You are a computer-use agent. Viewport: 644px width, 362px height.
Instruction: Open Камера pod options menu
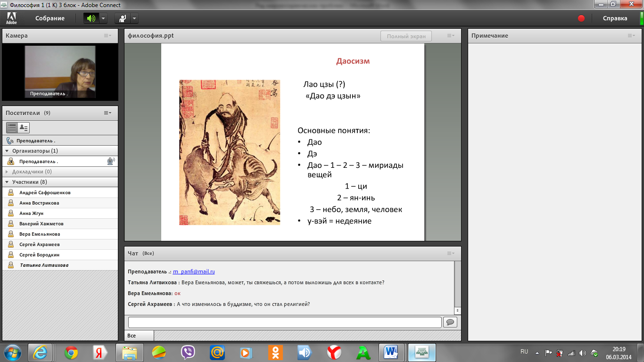(x=108, y=36)
